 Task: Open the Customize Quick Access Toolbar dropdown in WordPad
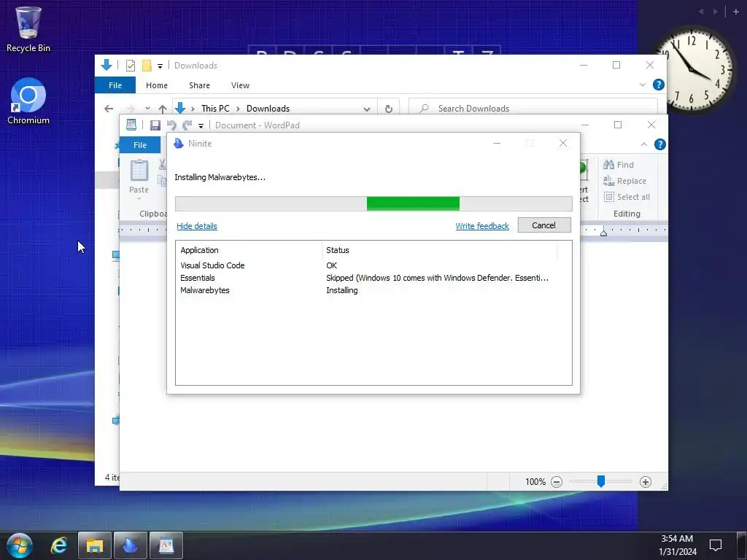pyautogui.click(x=201, y=125)
